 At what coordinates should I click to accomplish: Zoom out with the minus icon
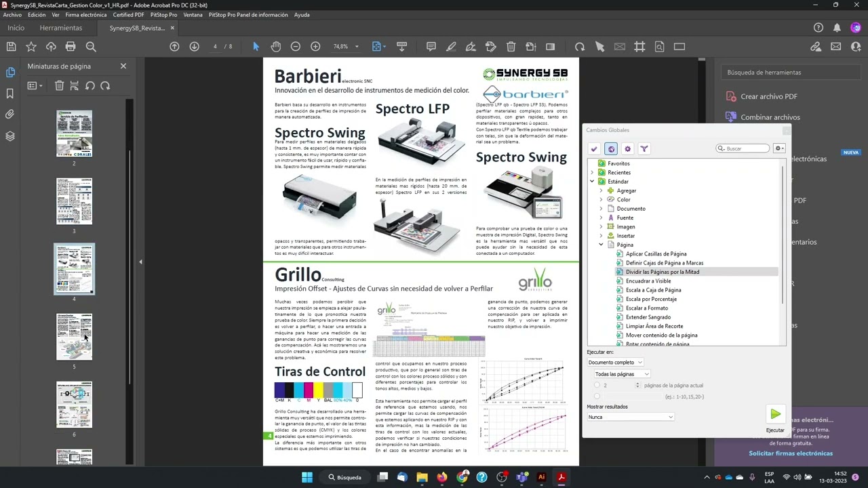tap(296, 47)
